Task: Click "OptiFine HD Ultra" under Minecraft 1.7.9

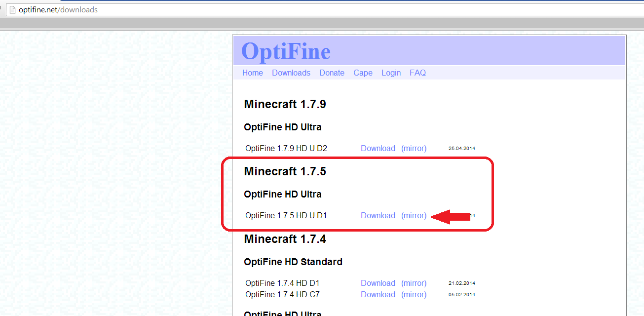Action: pos(283,127)
